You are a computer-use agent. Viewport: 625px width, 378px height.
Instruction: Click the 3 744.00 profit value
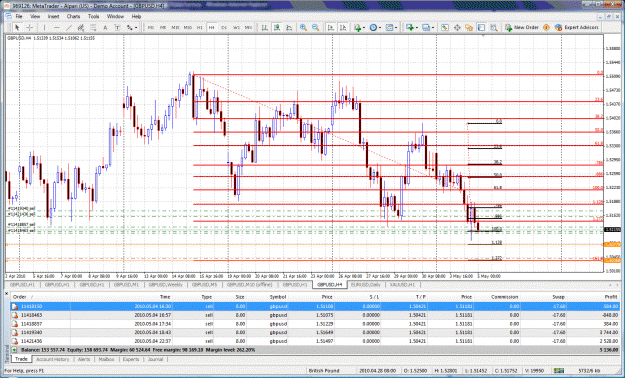[608, 333]
